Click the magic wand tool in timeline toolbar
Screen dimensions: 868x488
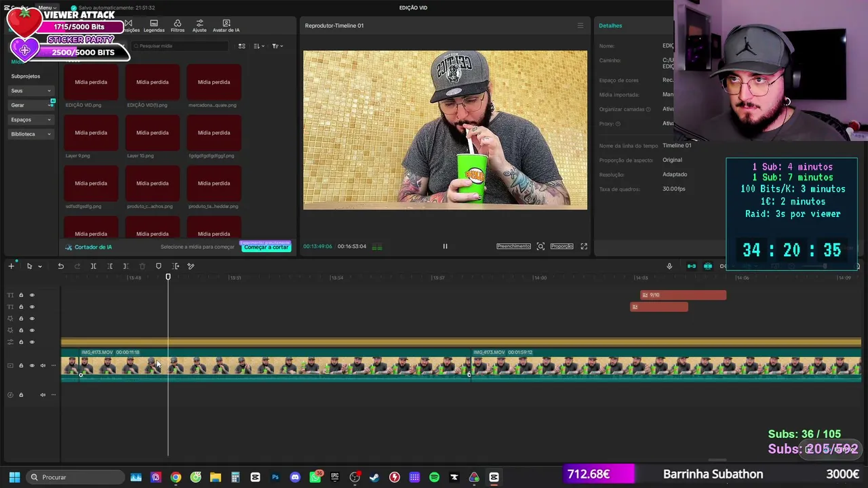(191, 266)
